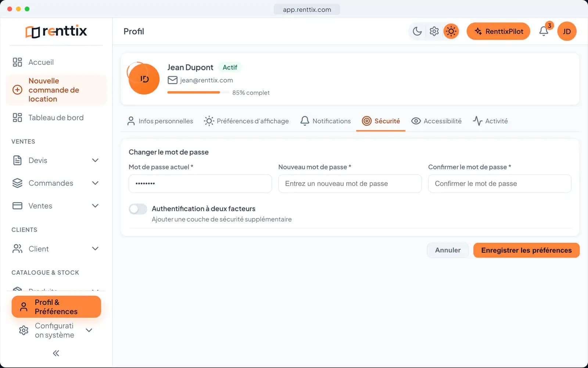588x368 pixels.
Task: Open Profil & Préférences sidebar item
Action: (x=56, y=307)
